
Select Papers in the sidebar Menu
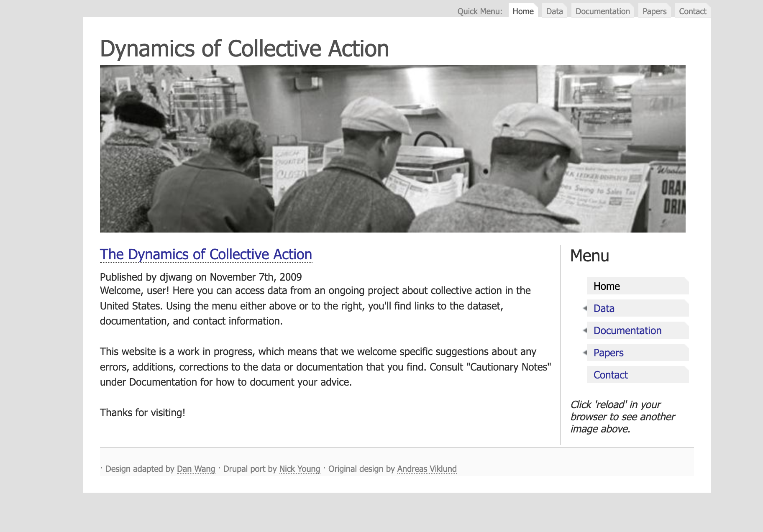click(x=638, y=353)
